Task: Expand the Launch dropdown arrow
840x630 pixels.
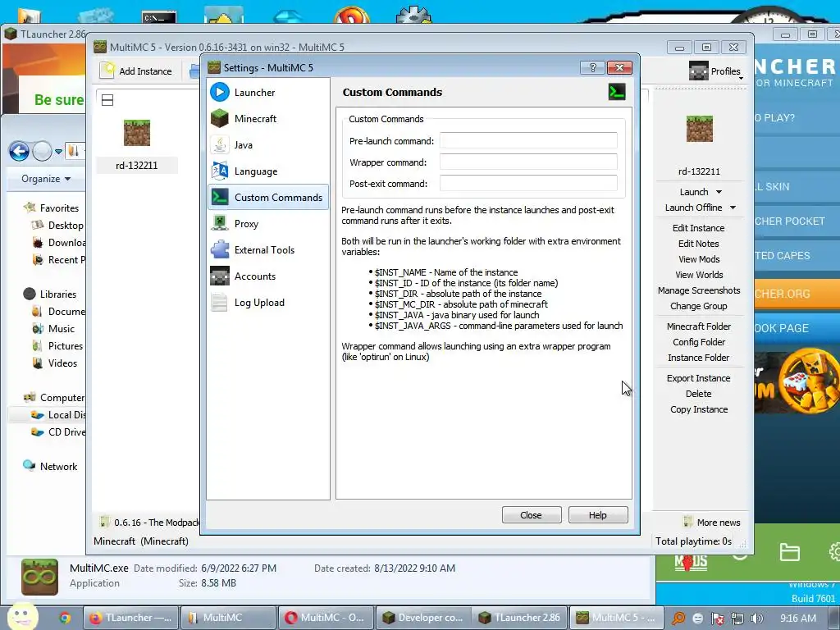Action: point(719,192)
